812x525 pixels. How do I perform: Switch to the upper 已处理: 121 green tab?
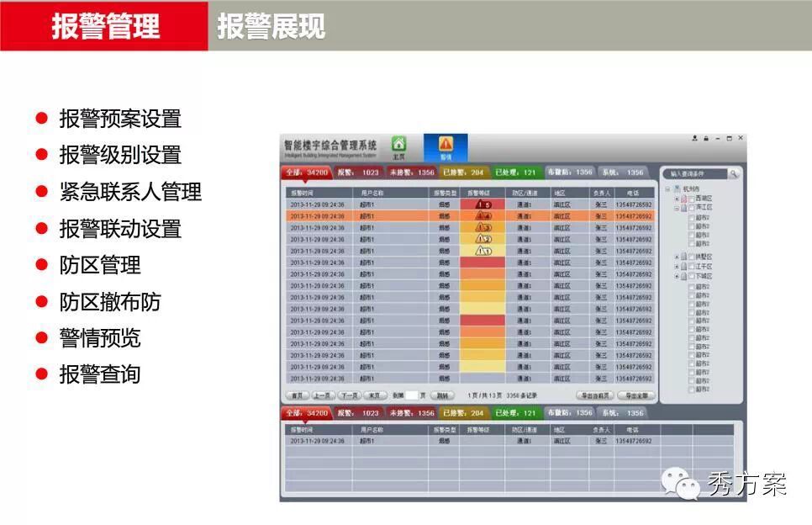point(515,172)
